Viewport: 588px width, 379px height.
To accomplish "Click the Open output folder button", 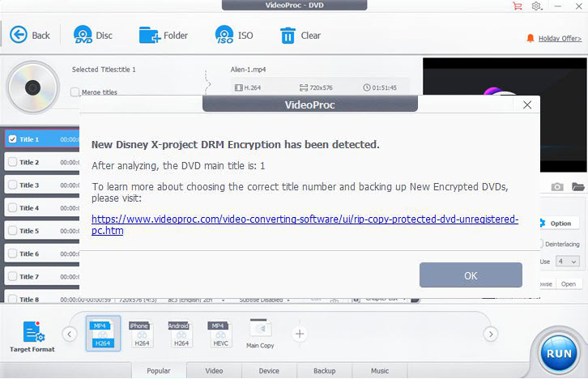I will pos(569,283).
